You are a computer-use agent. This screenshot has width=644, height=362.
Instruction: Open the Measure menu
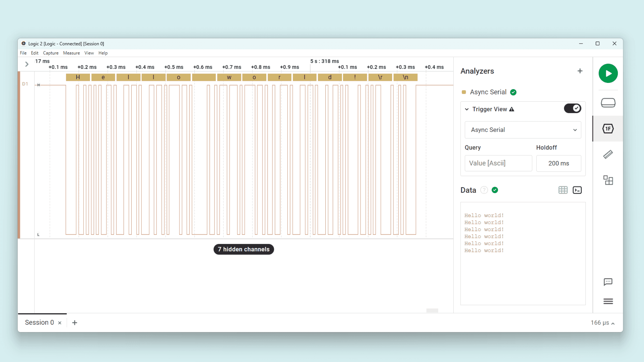pyautogui.click(x=71, y=53)
